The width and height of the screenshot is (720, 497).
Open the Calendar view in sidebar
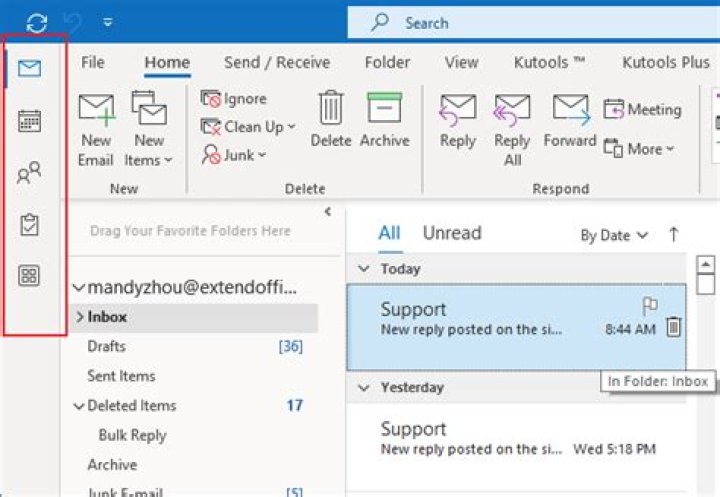point(30,122)
